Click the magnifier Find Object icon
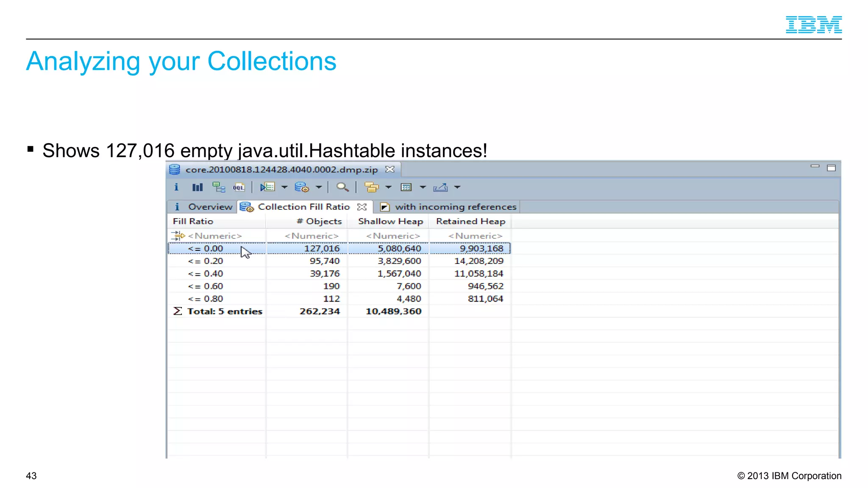The width and height of the screenshot is (868, 488). coord(342,187)
